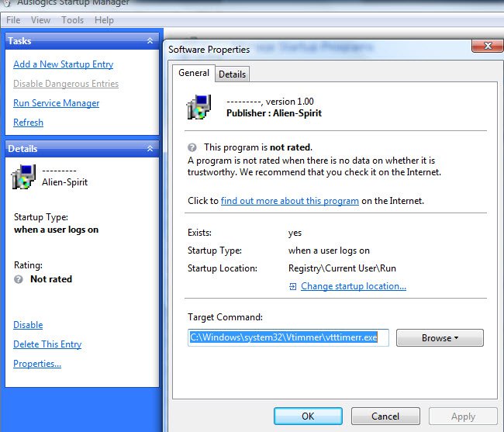
Task: Close the Software Properties dialog
Action: click(x=488, y=46)
